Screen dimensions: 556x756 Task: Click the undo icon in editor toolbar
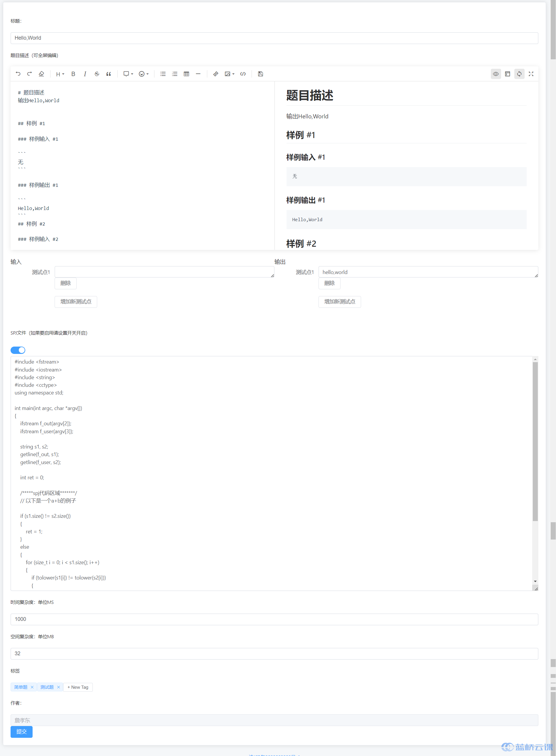coord(18,74)
